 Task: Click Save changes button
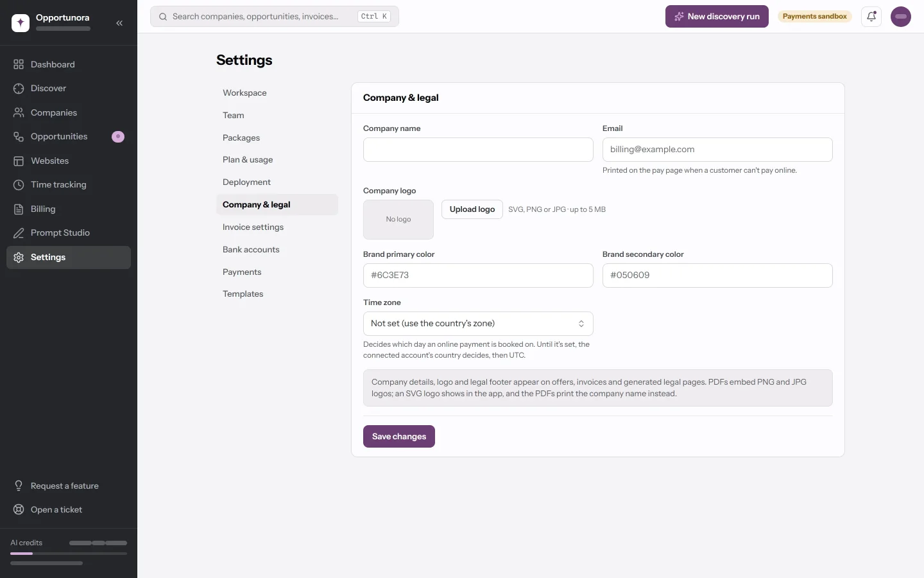[399, 437]
